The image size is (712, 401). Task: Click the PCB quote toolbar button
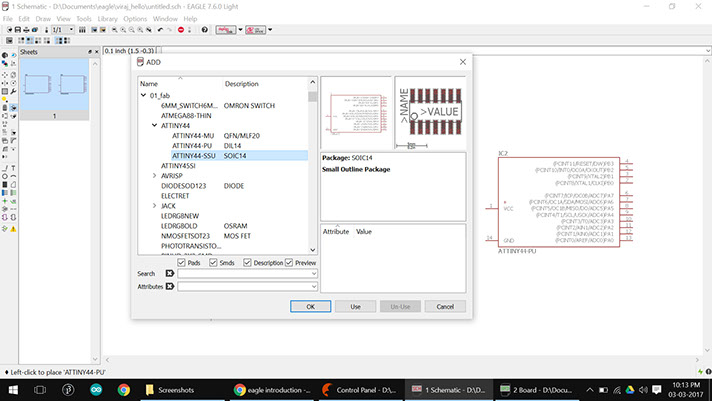226,30
